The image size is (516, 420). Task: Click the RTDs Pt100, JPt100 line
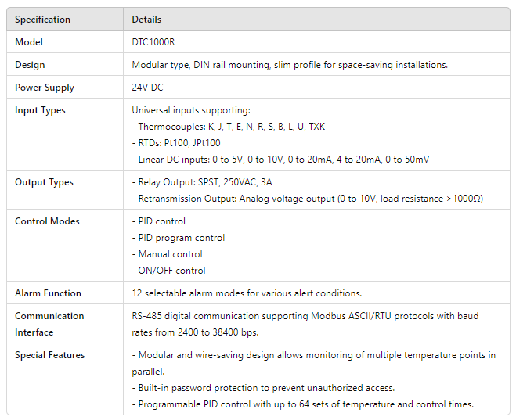tap(176, 143)
